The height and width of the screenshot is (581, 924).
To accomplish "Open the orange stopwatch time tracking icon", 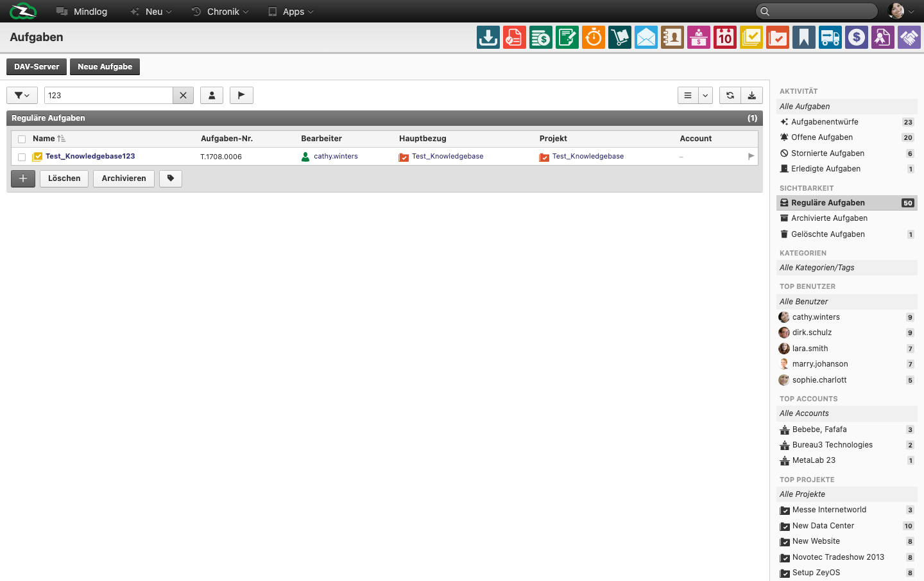I will click(x=594, y=37).
